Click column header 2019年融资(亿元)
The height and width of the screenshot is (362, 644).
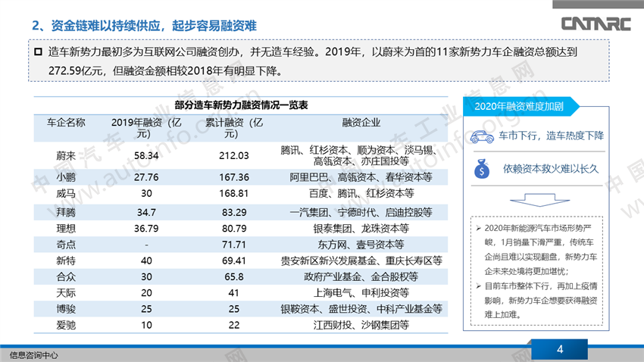coord(146,128)
